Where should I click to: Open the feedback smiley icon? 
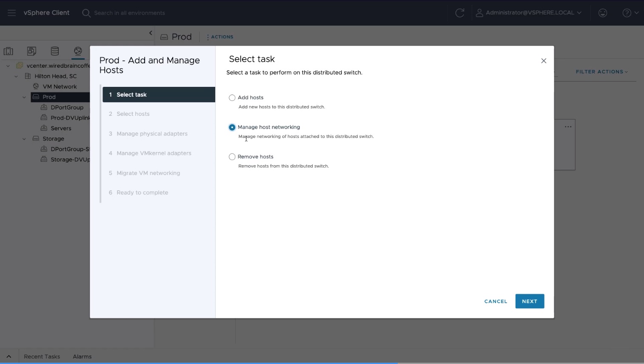[602, 13]
